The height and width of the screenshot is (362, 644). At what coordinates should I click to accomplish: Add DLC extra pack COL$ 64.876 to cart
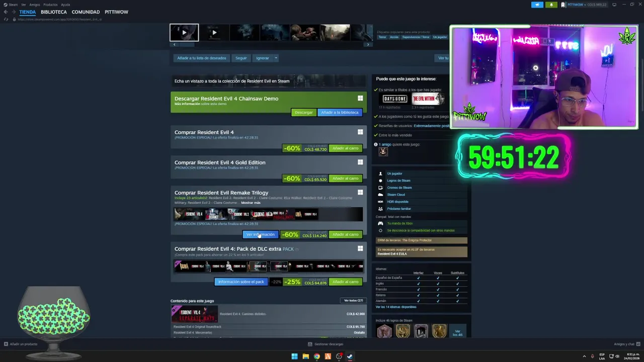[x=346, y=282]
